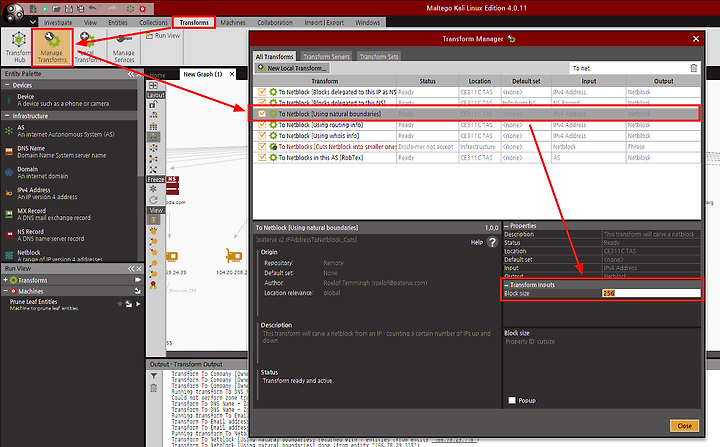The width and height of the screenshot is (720, 447).
Task: Close the Run View panel
Action: point(139,268)
